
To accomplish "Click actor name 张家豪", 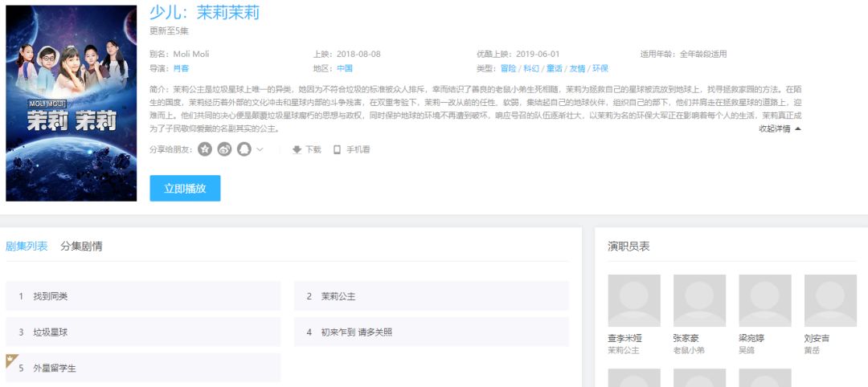I will pyautogui.click(x=686, y=338).
